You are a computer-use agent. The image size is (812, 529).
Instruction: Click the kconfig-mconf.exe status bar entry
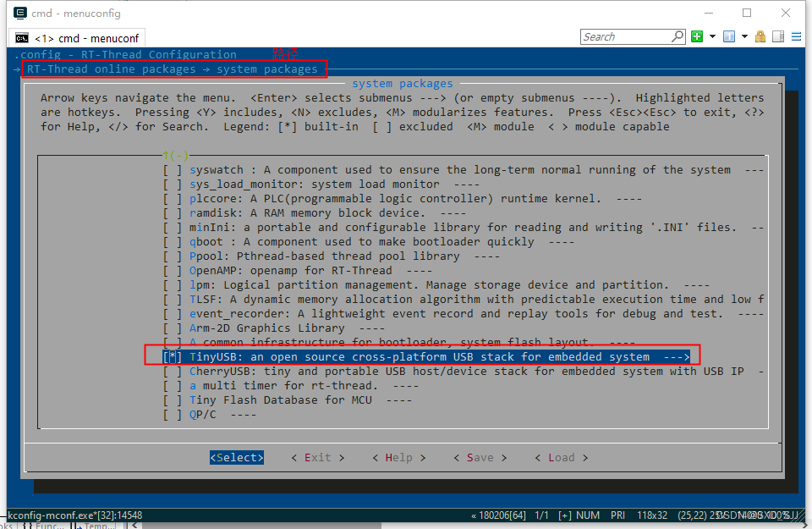point(75,515)
